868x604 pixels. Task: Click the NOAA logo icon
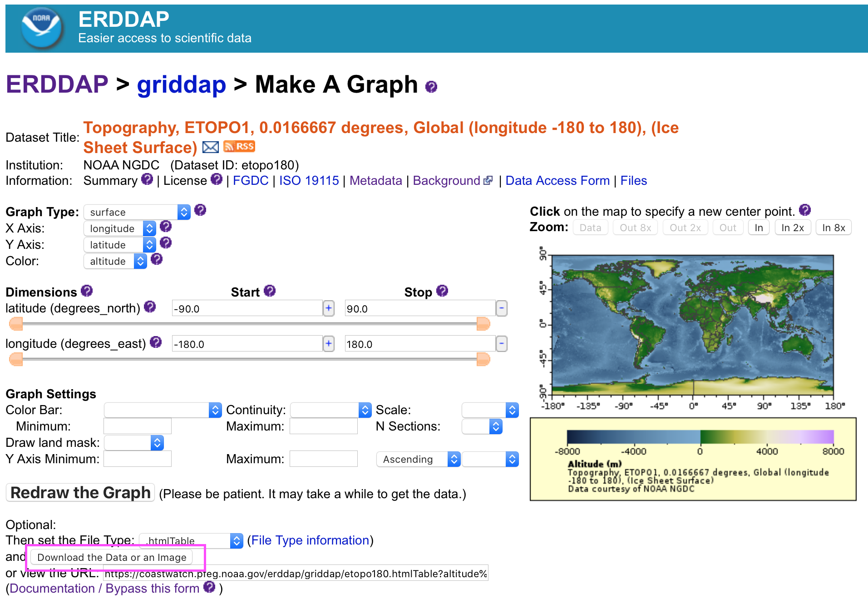point(41,28)
